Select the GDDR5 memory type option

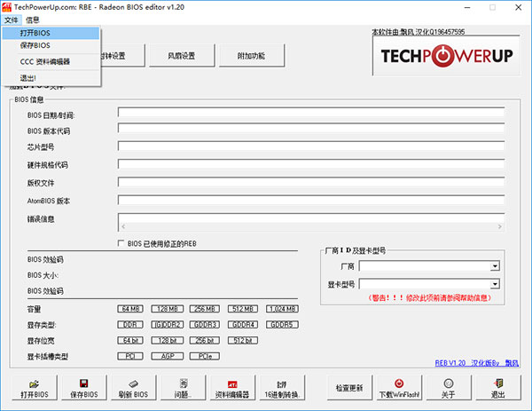pyautogui.click(x=282, y=325)
